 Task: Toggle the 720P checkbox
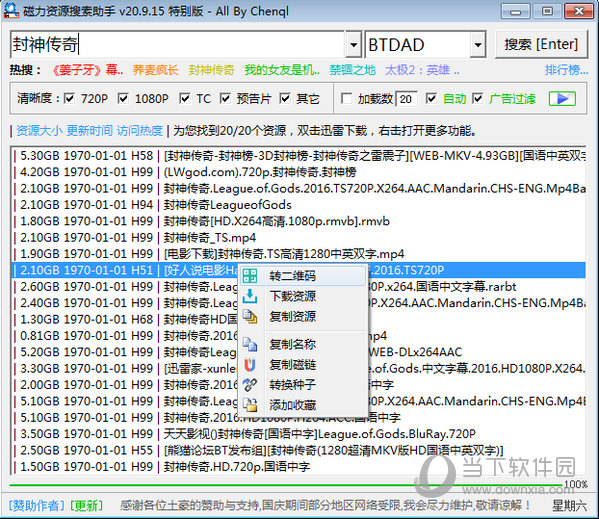[69, 99]
